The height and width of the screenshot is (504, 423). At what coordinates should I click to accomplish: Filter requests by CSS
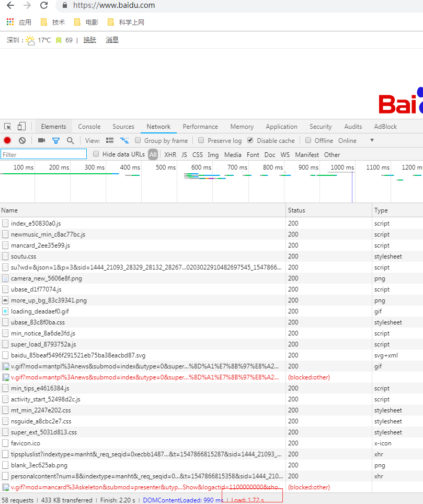point(198,154)
